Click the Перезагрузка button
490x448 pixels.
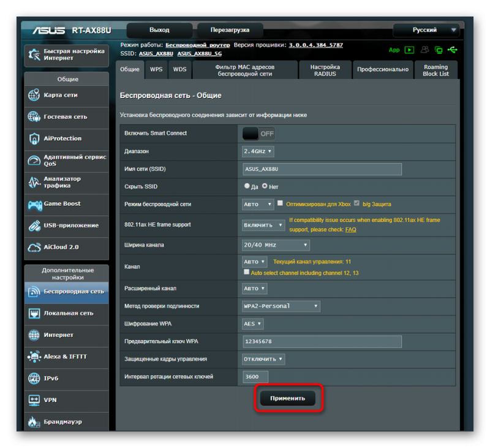click(x=230, y=30)
